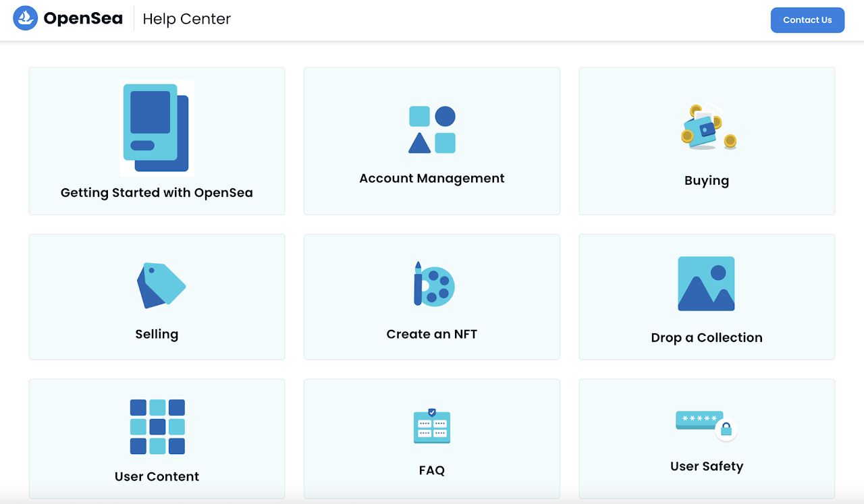Click the User Safety password lock icon
The height and width of the screenshot is (504, 864).
706,425
